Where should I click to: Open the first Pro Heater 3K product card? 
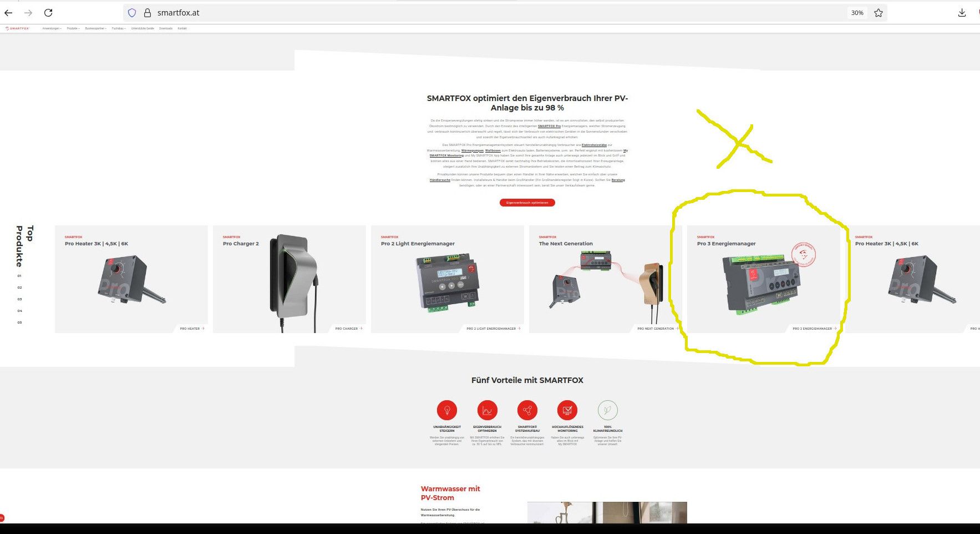click(x=131, y=279)
